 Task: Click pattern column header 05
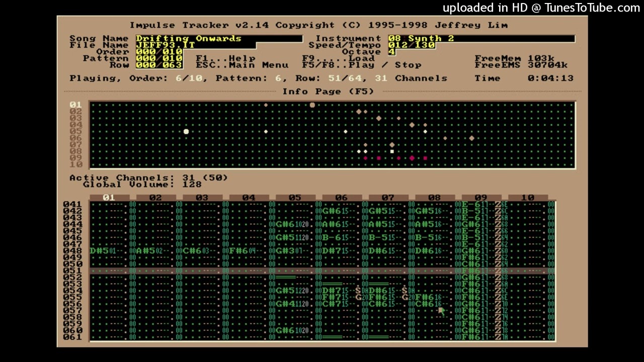(295, 198)
